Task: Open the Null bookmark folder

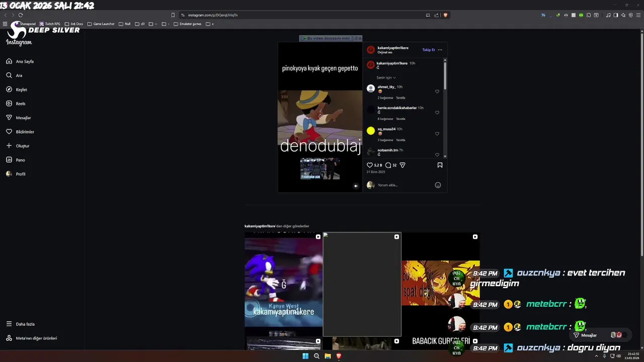Action: (x=124, y=24)
